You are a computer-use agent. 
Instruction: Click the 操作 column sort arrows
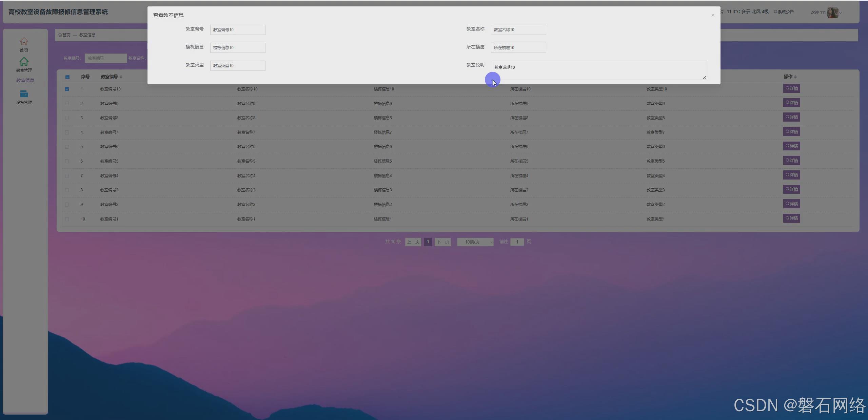pos(795,77)
